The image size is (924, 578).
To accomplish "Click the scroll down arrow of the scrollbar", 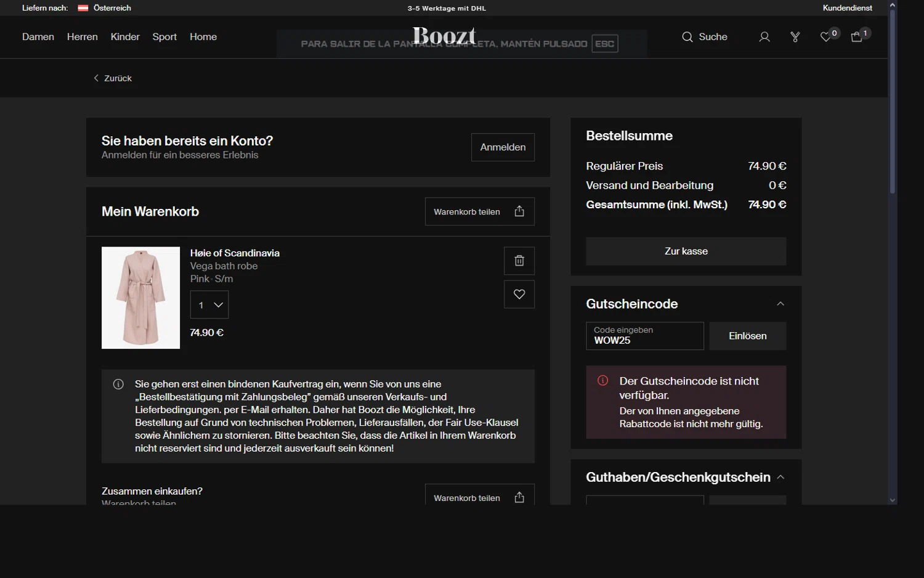I will (893, 500).
